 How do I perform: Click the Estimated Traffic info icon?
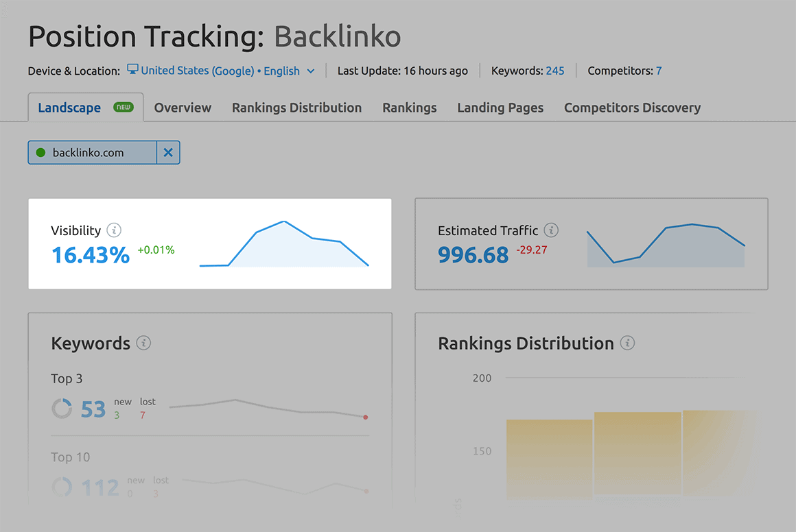pyautogui.click(x=551, y=230)
